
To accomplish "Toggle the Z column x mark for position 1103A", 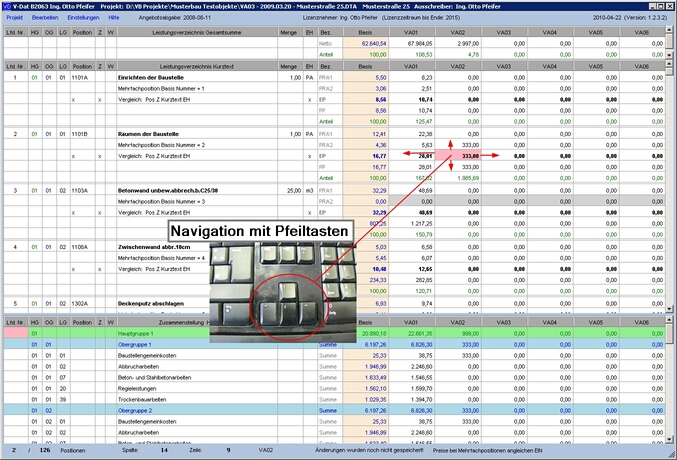I will [x=100, y=212].
